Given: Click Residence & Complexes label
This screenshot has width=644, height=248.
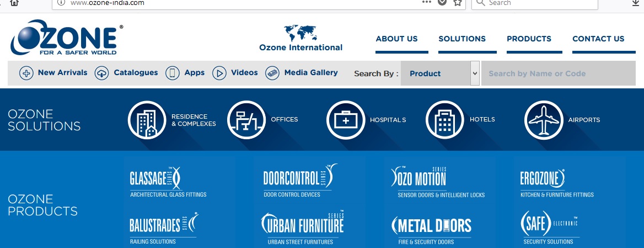Looking at the screenshot, I should pyautogui.click(x=194, y=120).
